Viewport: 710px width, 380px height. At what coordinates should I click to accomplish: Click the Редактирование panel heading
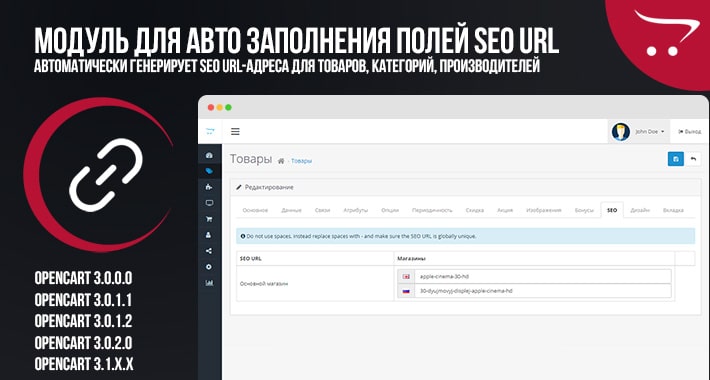(269, 187)
